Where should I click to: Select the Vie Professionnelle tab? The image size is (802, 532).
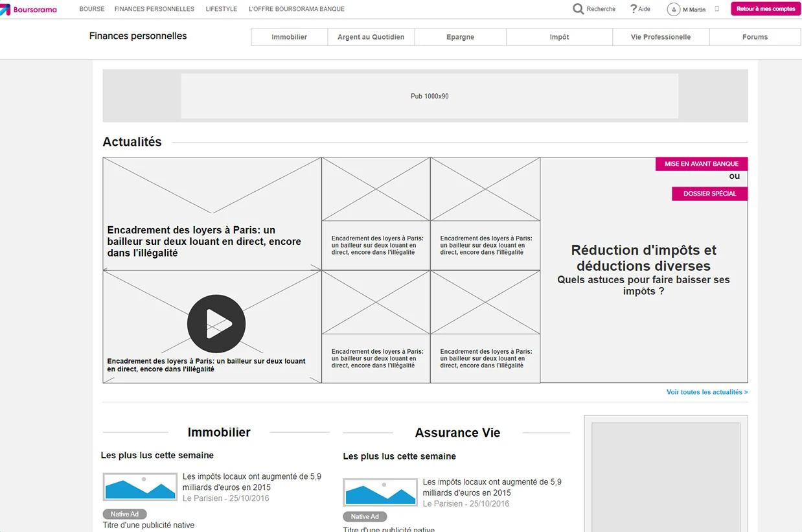pyautogui.click(x=661, y=37)
